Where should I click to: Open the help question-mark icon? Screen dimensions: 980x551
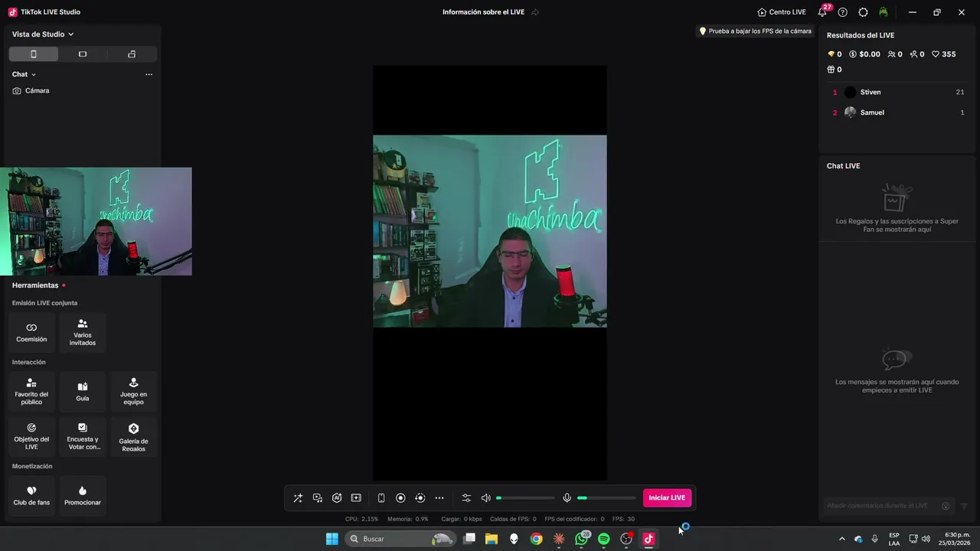tap(843, 12)
